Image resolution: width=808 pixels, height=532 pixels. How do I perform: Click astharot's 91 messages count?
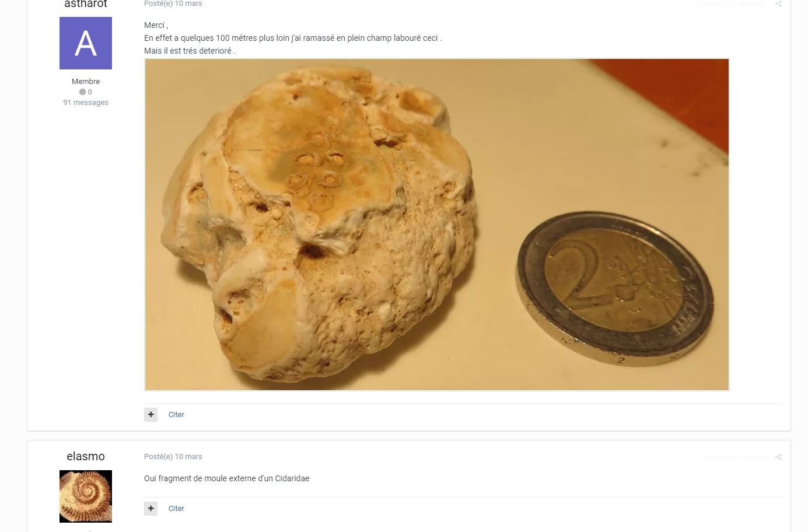[86, 102]
